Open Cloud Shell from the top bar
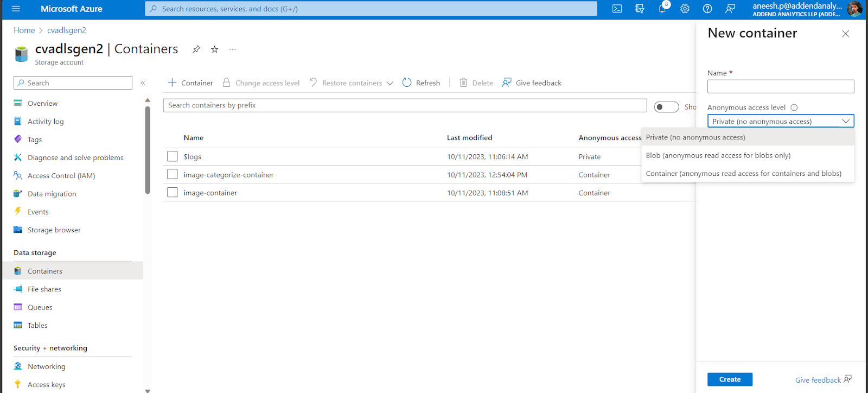The width and height of the screenshot is (868, 393). tap(617, 9)
